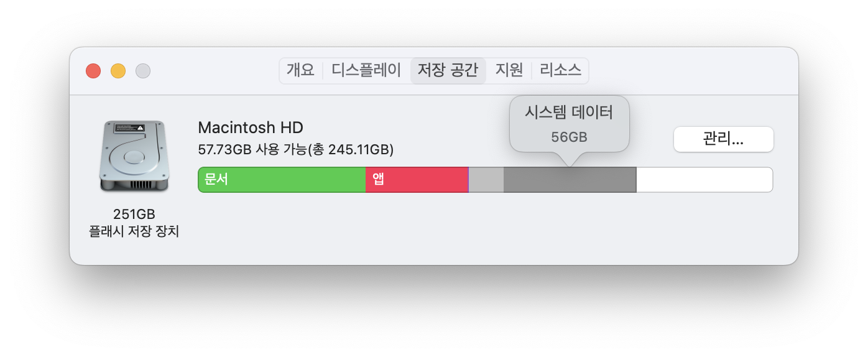Image resolution: width=868 pixels, height=357 pixels.
Task: Click the dark gray system data segment
Action: [x=570, y=180]
